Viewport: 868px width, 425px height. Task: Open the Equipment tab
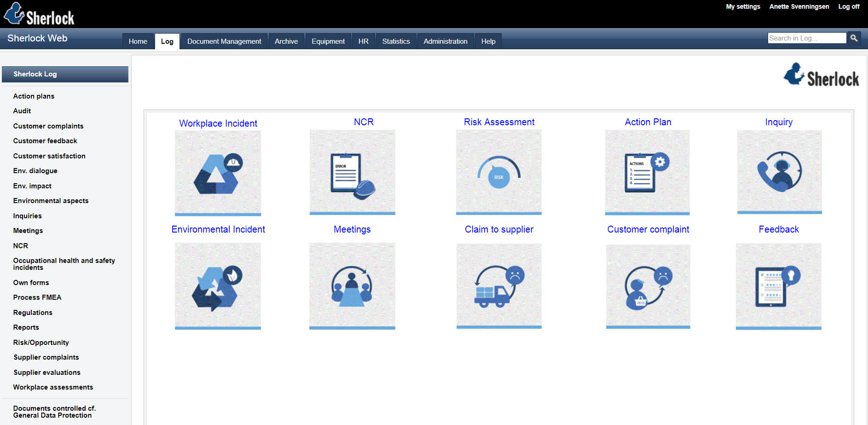(x=328, y=41)
